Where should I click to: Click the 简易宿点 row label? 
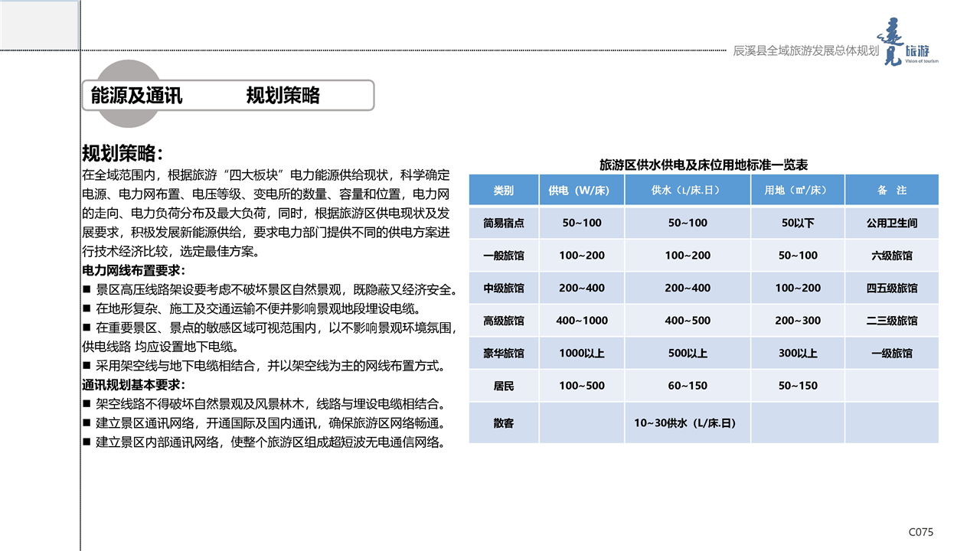pyautogui.click(x=503, y=223)
